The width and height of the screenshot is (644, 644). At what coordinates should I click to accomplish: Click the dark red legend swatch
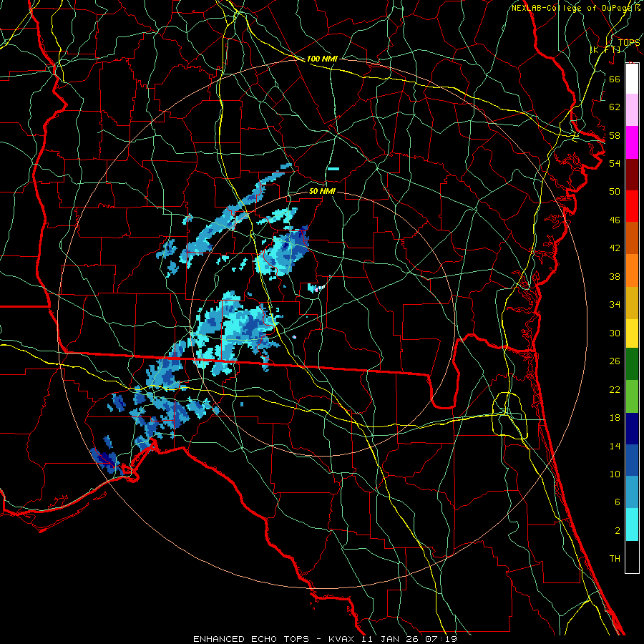tap(632, 174)
